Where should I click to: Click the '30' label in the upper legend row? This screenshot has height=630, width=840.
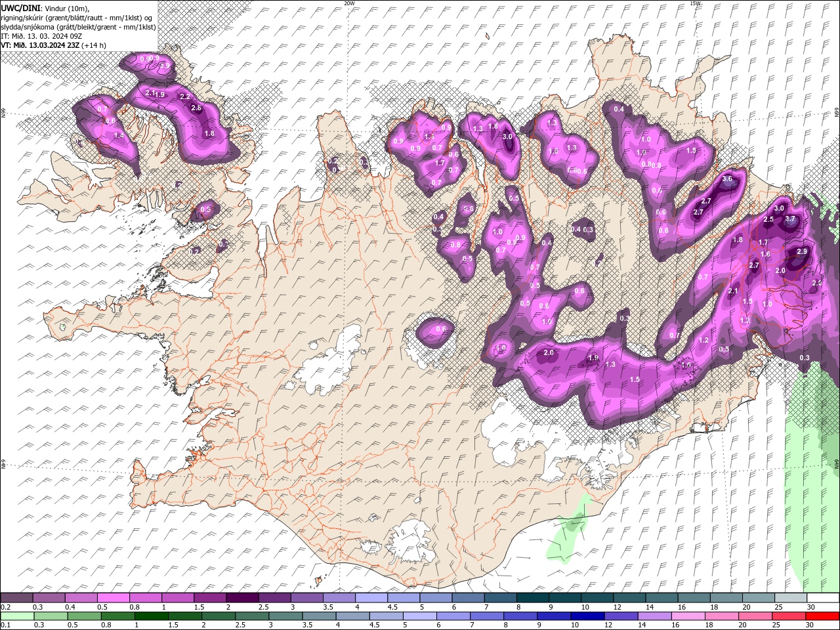[x=811, y=607]
